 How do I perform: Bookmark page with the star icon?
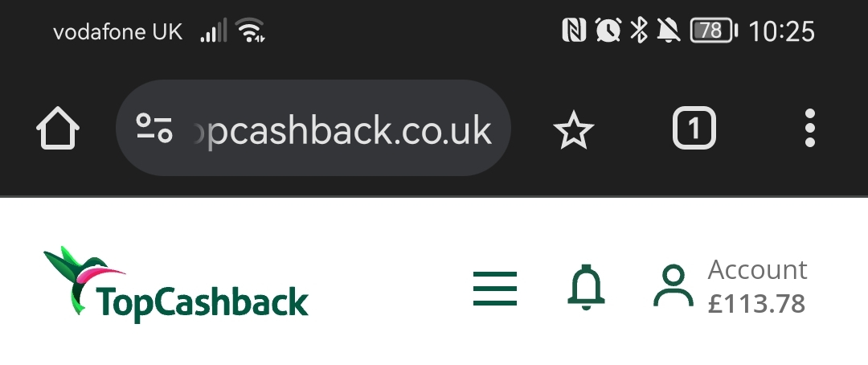(574, 129)
